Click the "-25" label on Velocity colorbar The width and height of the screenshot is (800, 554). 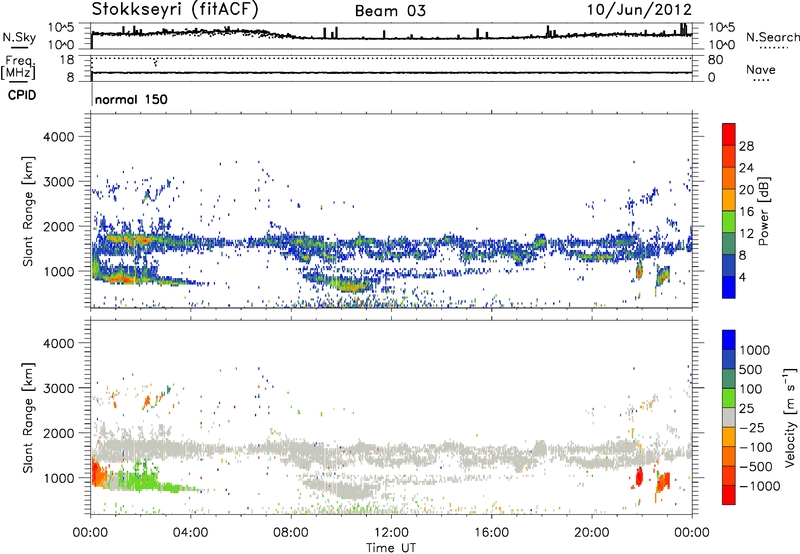pyautogui.click(x=752, y=427)
